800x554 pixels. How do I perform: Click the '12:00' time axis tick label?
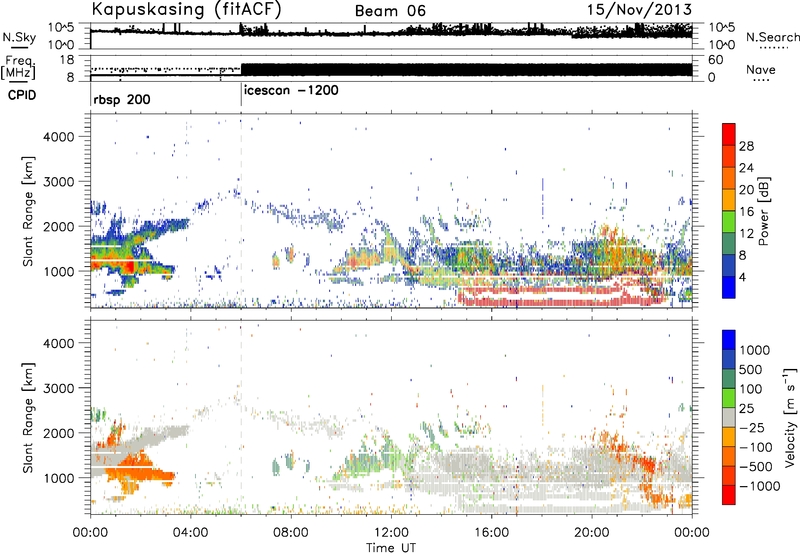click(391, 533)
